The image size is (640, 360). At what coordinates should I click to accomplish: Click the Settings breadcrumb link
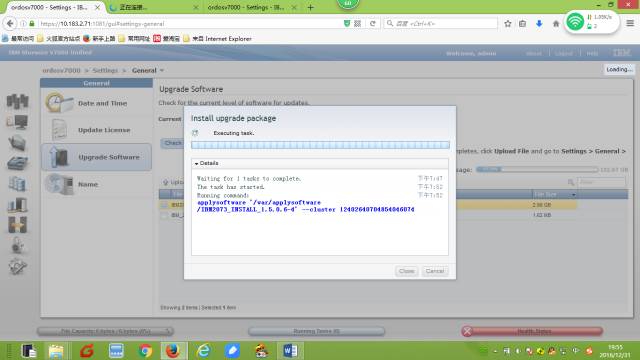click(105, 70)
